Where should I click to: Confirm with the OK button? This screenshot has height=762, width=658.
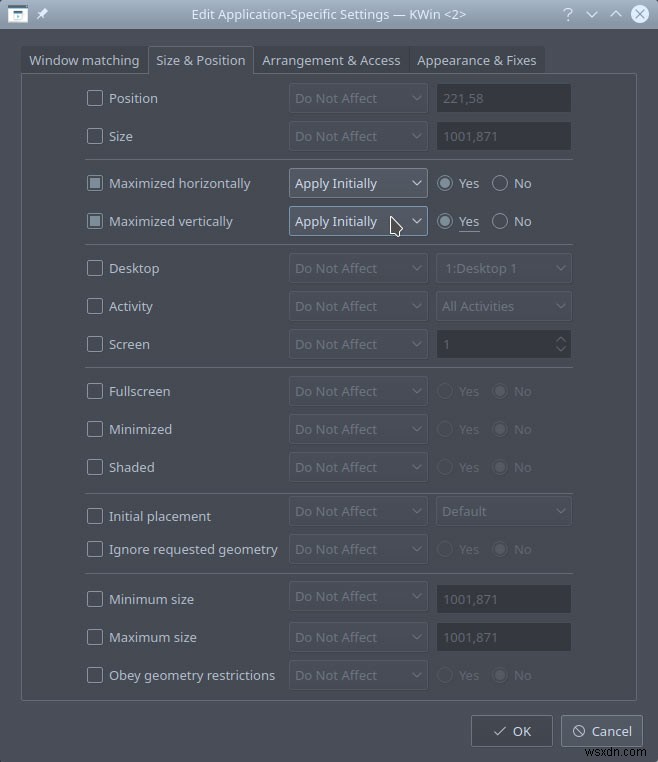pos(511,731)
